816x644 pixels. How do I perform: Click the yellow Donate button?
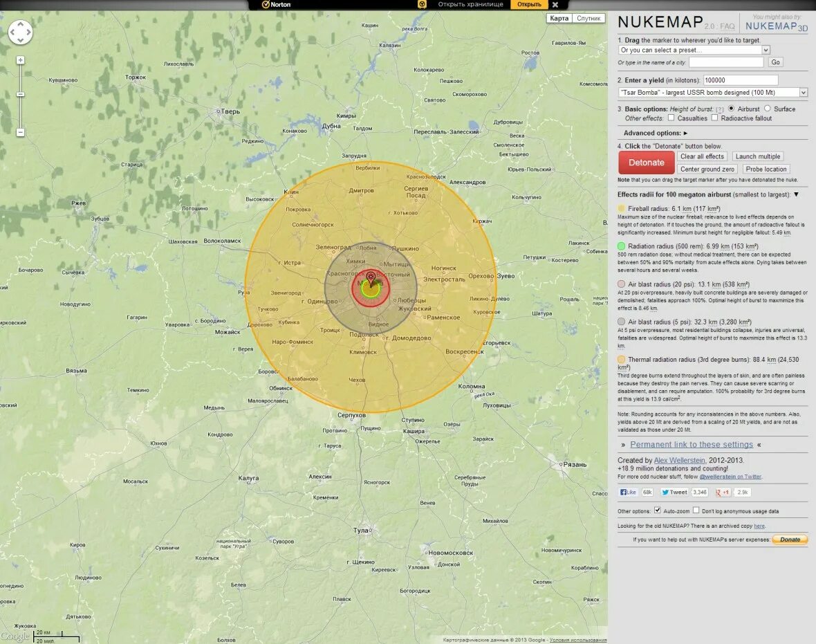[x=790, y=540]
